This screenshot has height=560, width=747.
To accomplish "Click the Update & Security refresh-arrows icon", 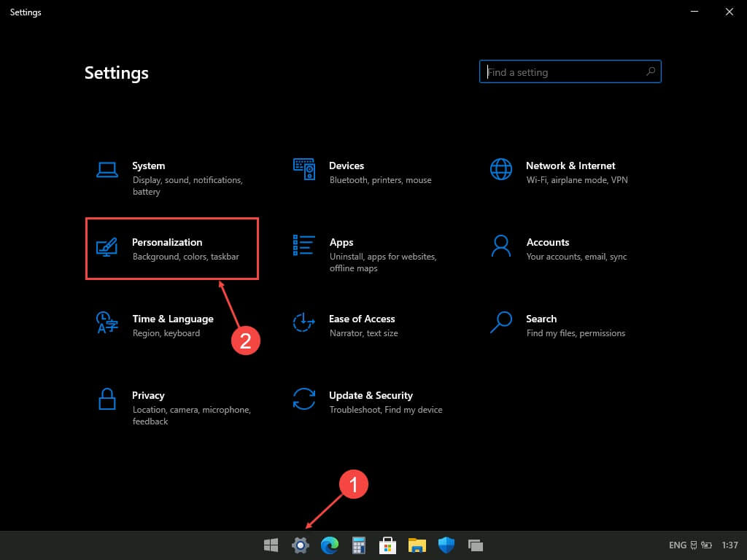I will pos(304,399).
